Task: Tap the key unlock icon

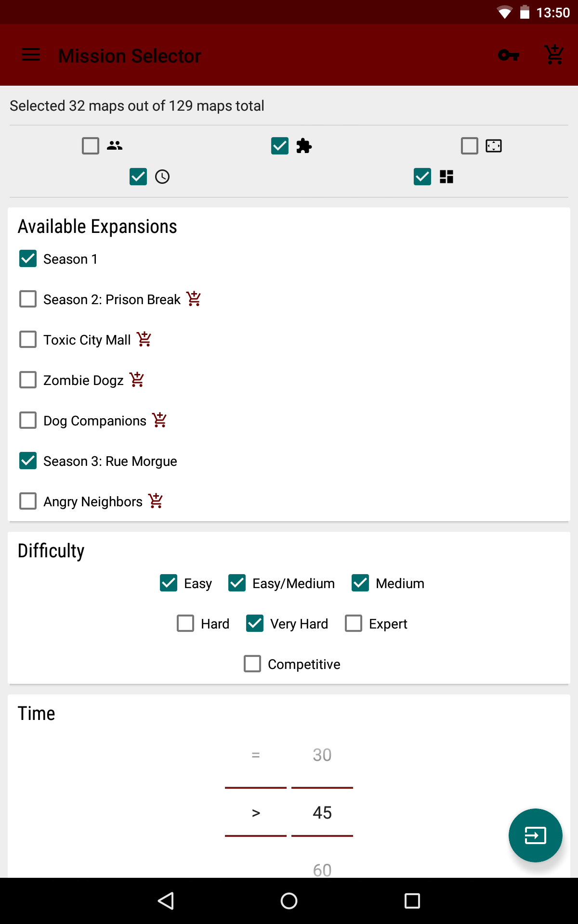Action: (x=508, y=55)
